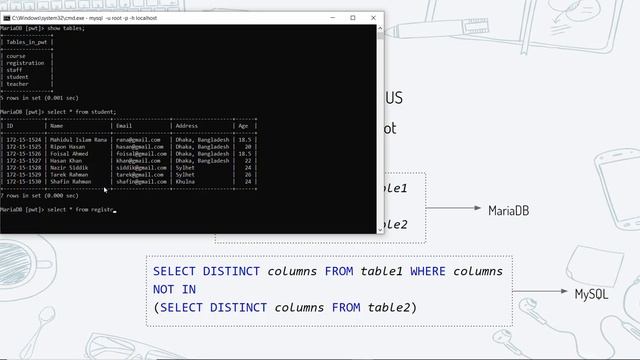Click ID cell '172-15-1529'

[x=24, y=174]
